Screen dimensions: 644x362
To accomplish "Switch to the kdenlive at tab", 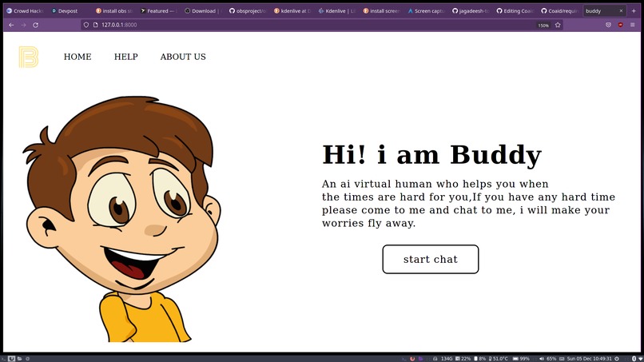I will pos(292,11).
